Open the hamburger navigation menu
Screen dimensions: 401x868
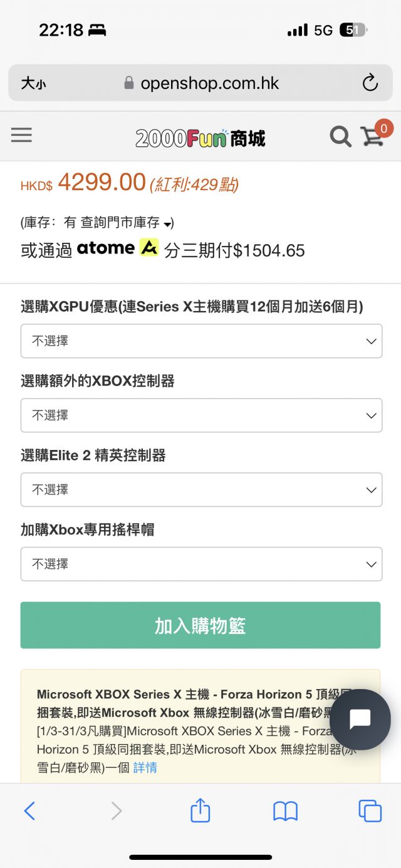(x=21, y=135)
